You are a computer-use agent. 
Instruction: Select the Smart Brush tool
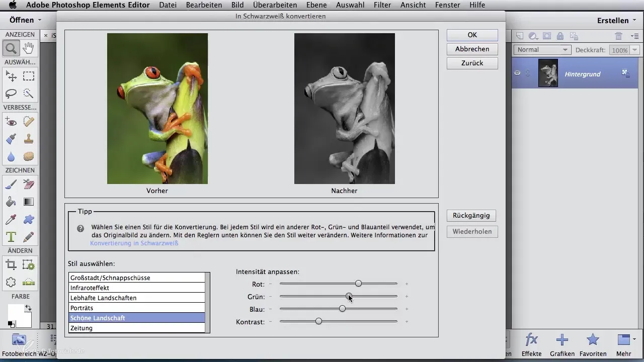click(11, 139)
